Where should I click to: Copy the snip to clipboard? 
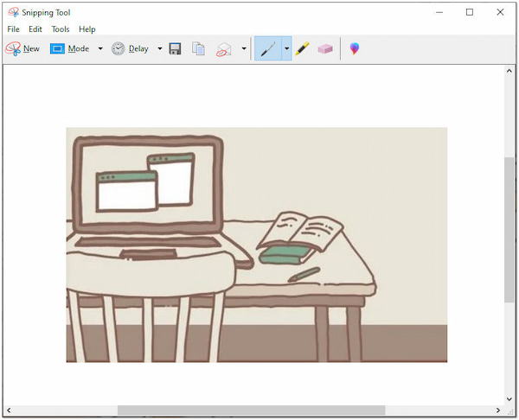198,49
